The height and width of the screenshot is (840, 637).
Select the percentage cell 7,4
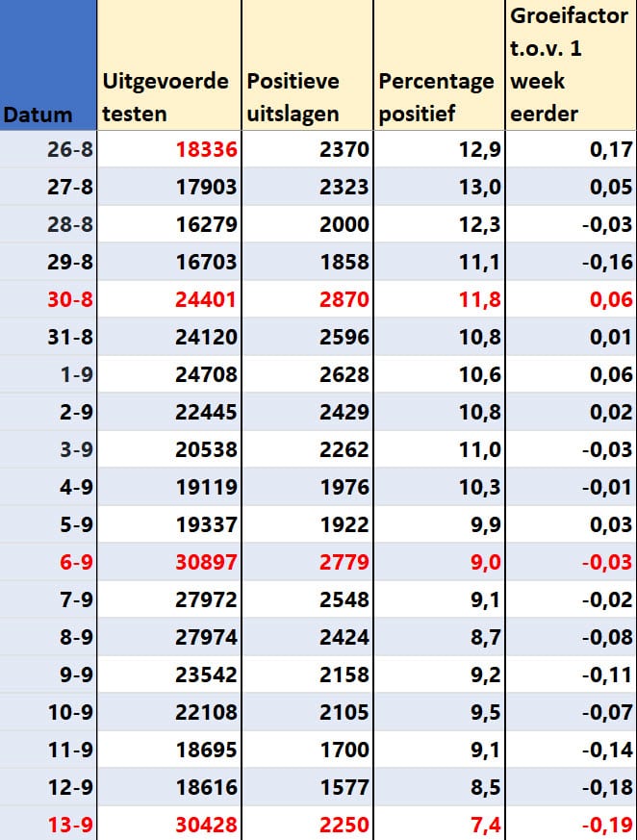pyautogui.click(x=440, y=824)
